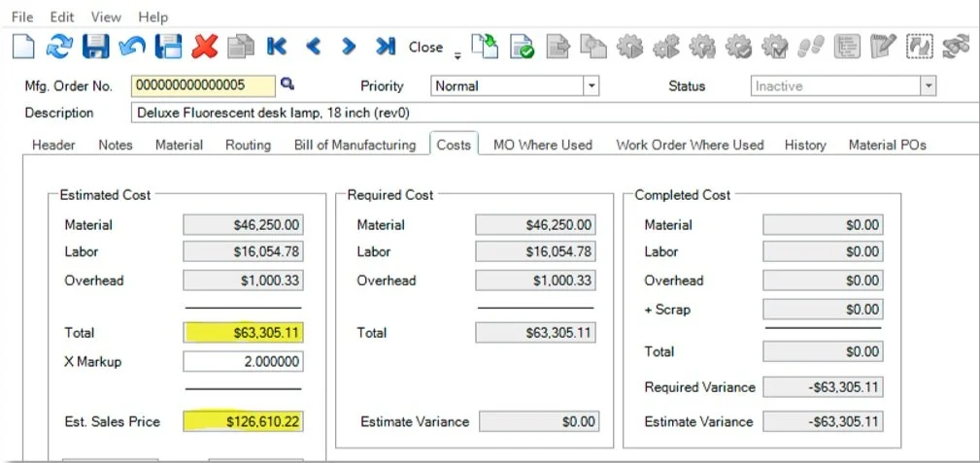Click Required Cost Material $46,250.00 value
This screenshot has width=980, height=463.
pyautogui.click(x=535, y=225)
